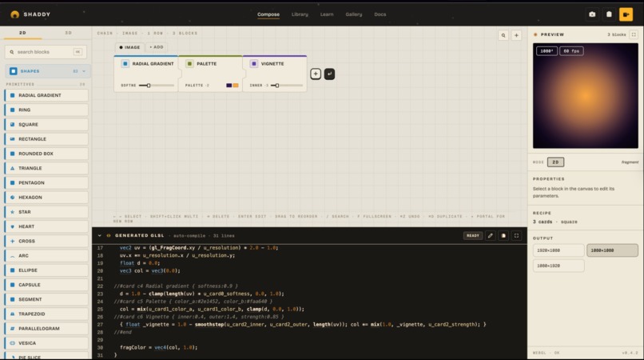The width and height of the screenshot is (644, 360).
Task: Click the Heart primitive icon
Action: click(12, 226)
